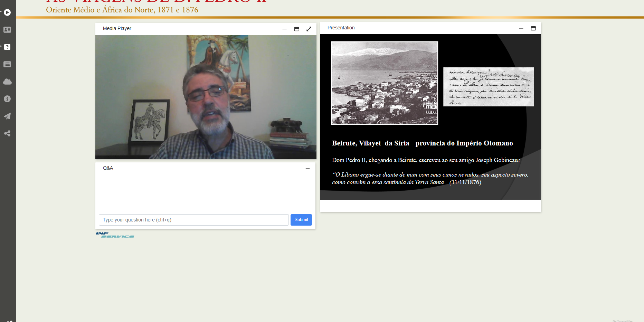The image size is (644, 322).
Task: Click the Beirut slide in Presentation
Action: pyautogui.click(x=430, y=117)
